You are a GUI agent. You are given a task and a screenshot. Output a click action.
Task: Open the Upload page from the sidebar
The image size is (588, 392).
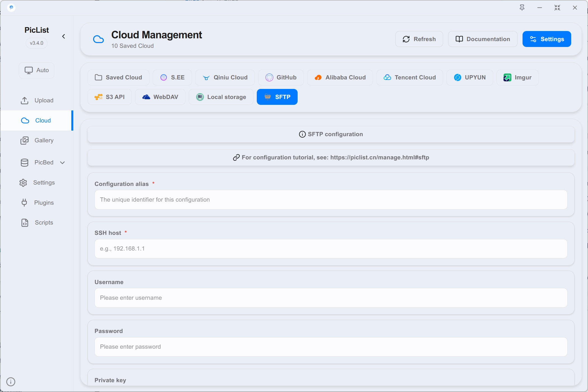click(37, 100)
